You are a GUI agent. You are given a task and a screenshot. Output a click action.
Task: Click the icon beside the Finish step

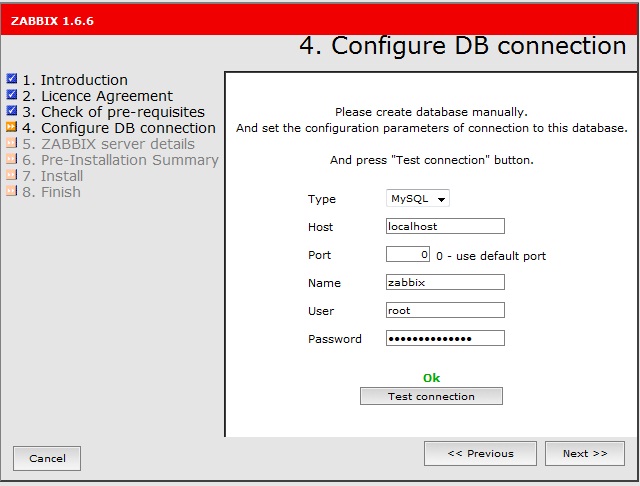point(12,192)
